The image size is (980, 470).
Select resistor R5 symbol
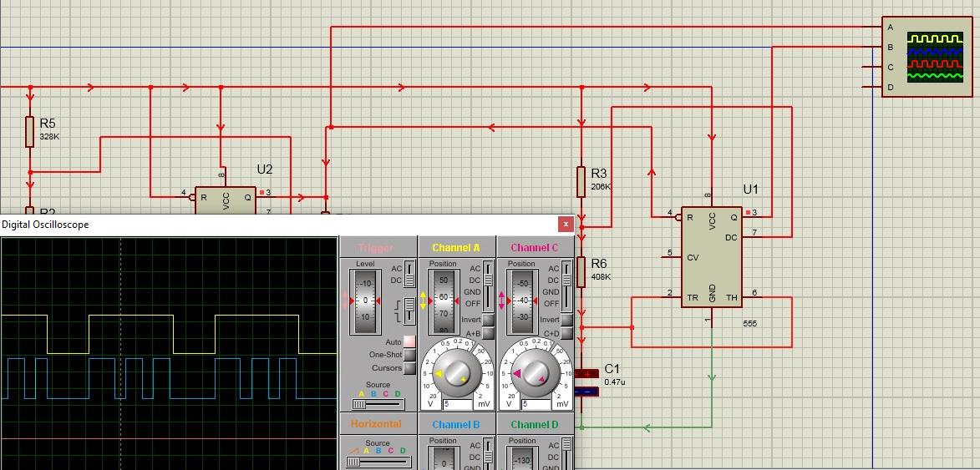[x=29, y=132]
